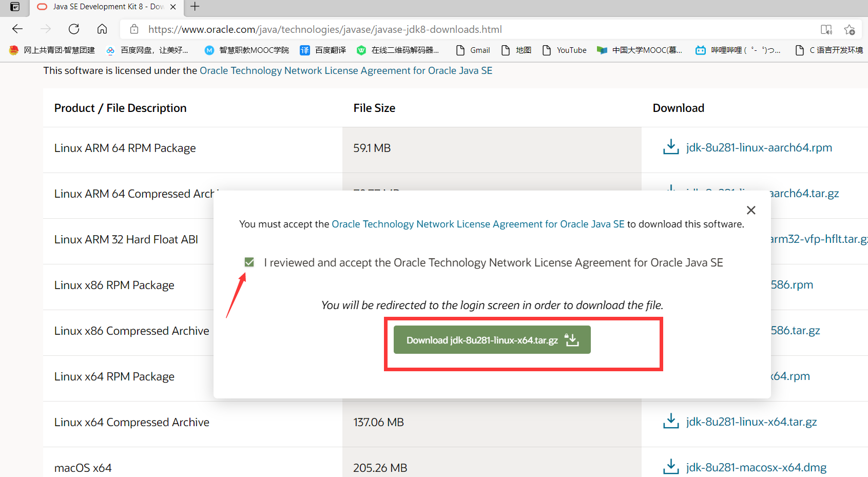The height and width of the screenshot is (477, 868).
Task: Open the C 语言开发环境 bookmark
Action: coord(828,50)
